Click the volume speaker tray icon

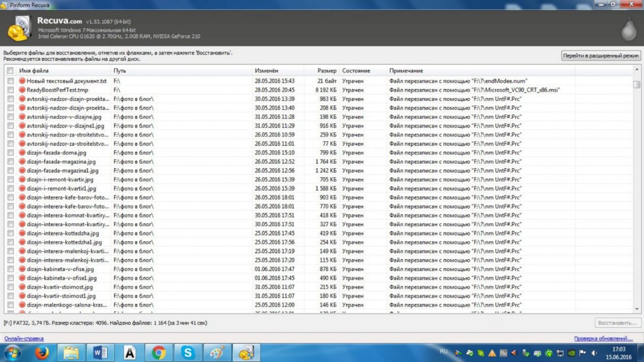pos(594,353)
